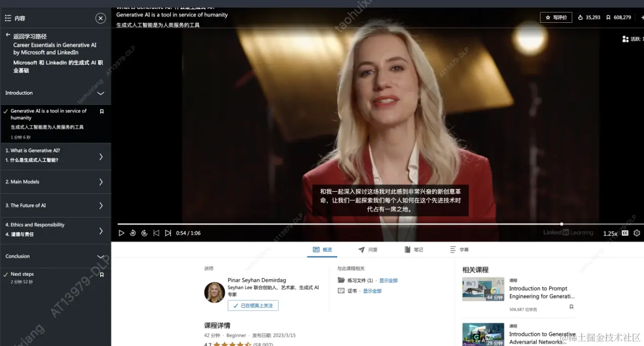Like the course with thumbs-up icon

(x=581, y=17)
